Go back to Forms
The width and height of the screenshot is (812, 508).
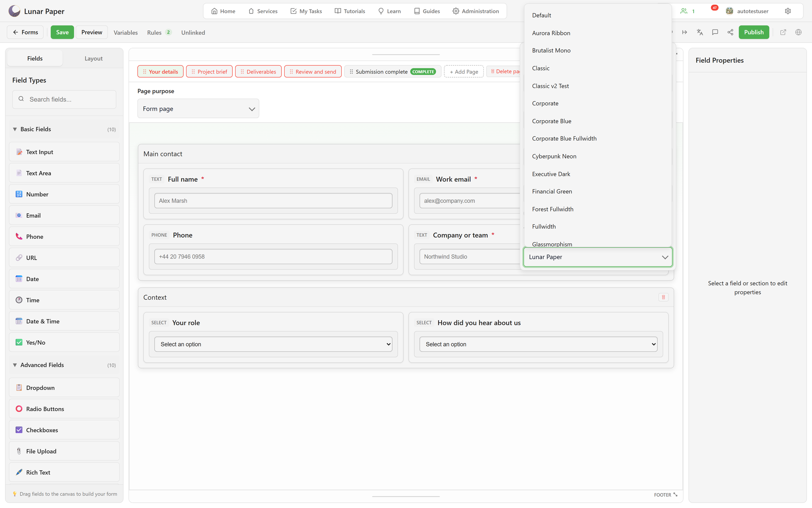pos(25,32)
